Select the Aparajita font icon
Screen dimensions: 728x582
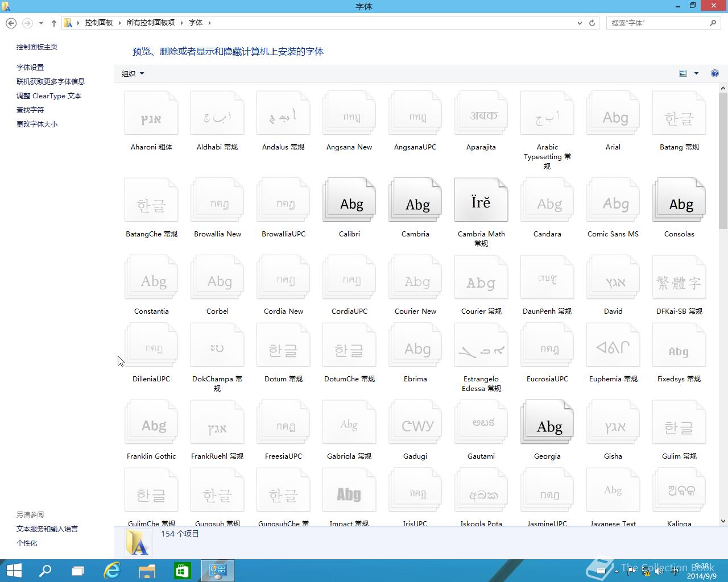pos(481,114)
